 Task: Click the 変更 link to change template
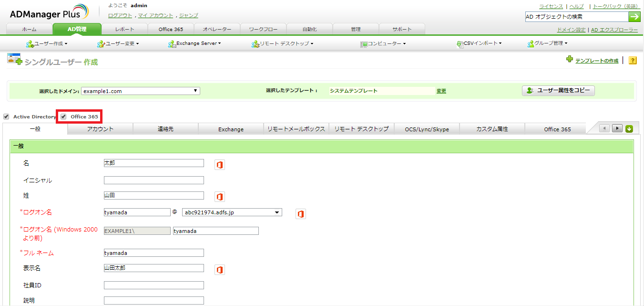click(440, 91)
